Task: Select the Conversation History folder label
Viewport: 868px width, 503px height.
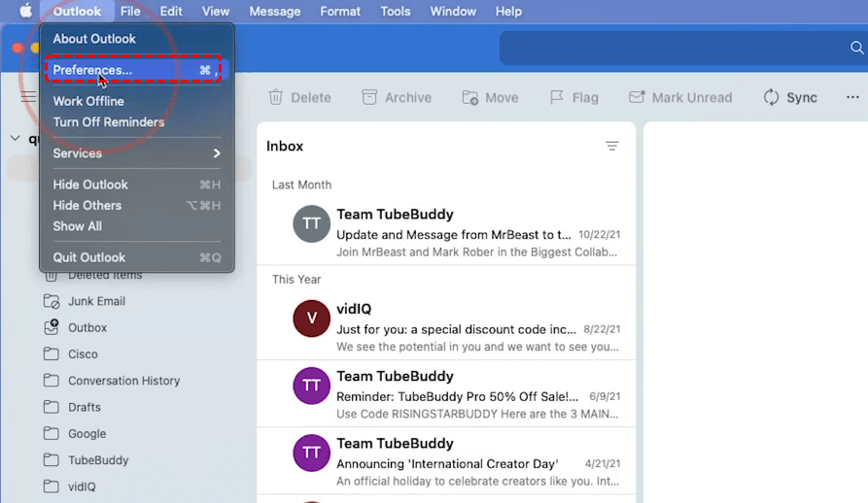Action: coord(124,381)
